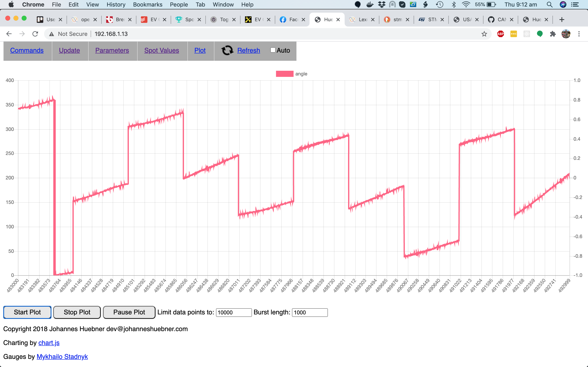Click the Stop Plot button
This screenshot has width=588, height=367.
coord(77,312)
